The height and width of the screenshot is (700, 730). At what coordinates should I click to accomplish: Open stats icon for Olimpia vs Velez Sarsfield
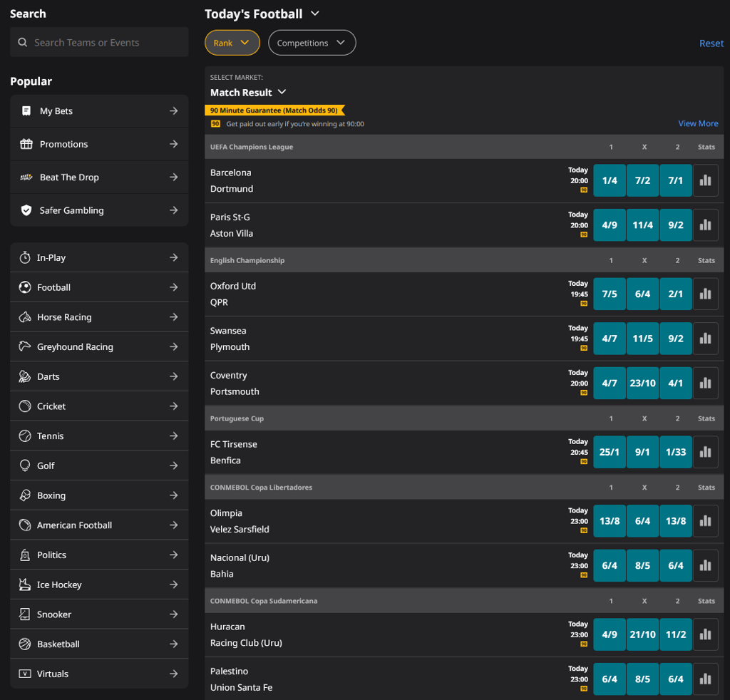point(705,521)
